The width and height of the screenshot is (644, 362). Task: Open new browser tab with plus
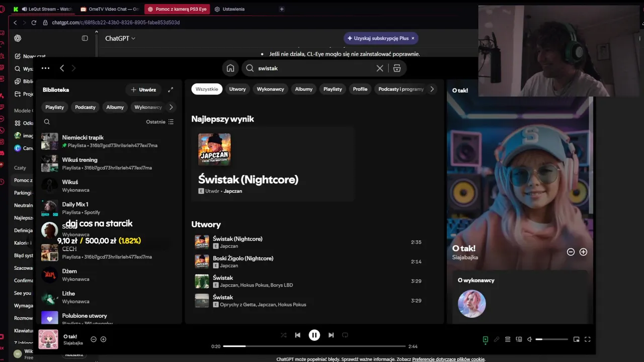coord(282,9)
